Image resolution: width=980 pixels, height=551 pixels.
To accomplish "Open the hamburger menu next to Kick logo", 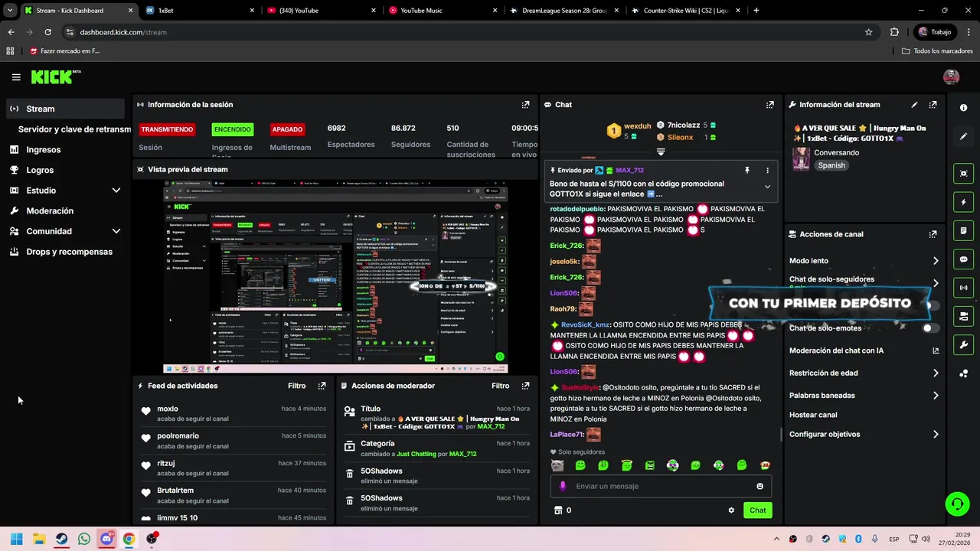I will (16, 77).
